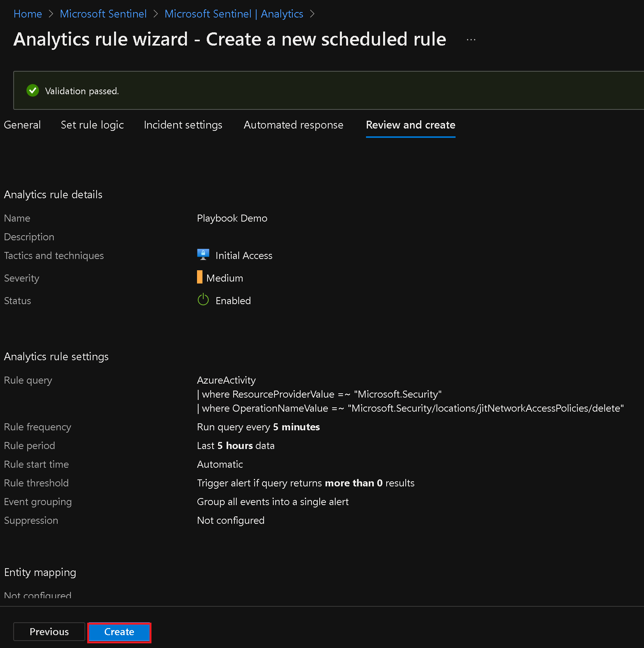Click the 'Analytics rule settings' heading
644x648 pixels.
56,356
